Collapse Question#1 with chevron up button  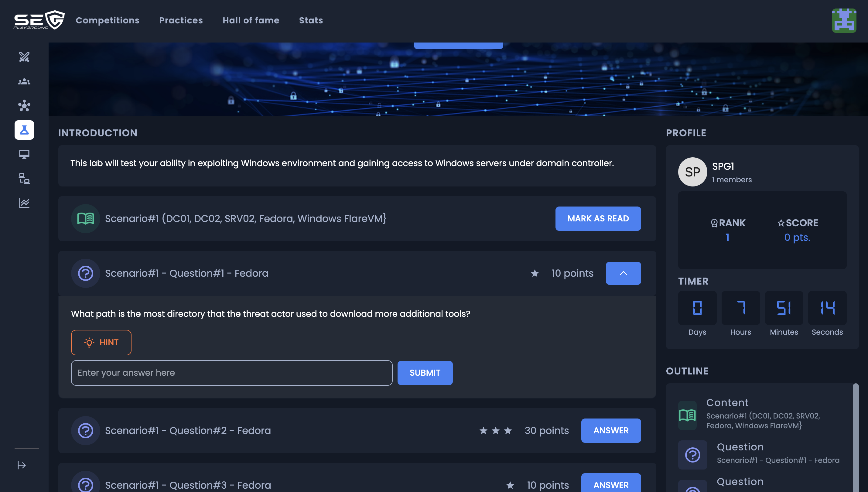coord(623,273)
